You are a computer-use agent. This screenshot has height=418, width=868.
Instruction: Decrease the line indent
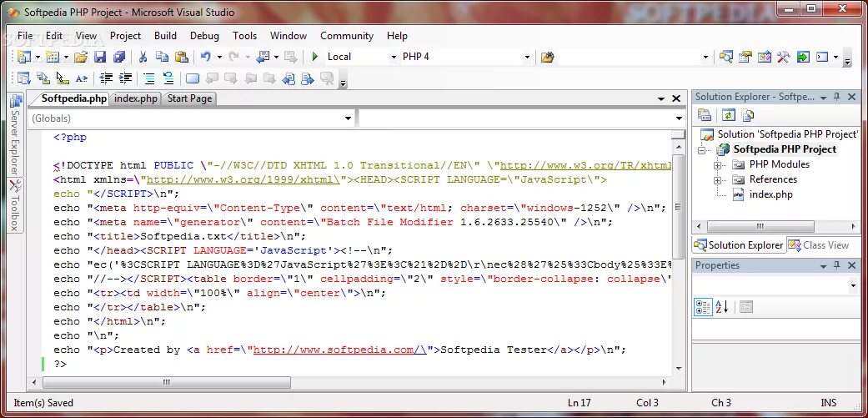(x=106, y=78)
